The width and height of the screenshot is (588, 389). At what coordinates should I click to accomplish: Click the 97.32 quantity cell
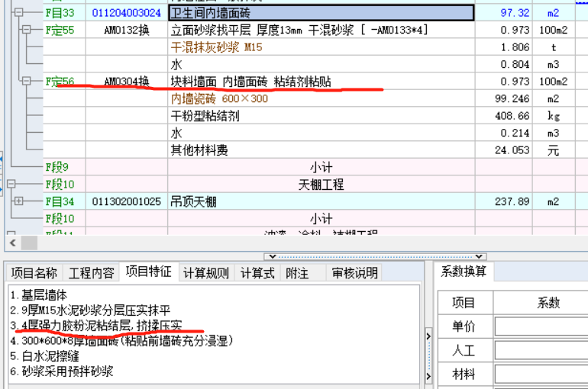[x=504, y=13]
